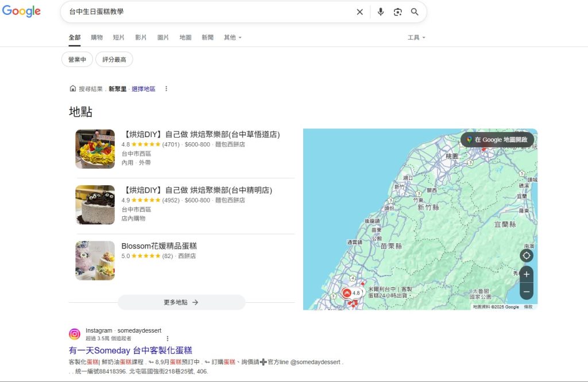
Task: Click the 4.8 rated map pin
Action: (x=352, y=293)
